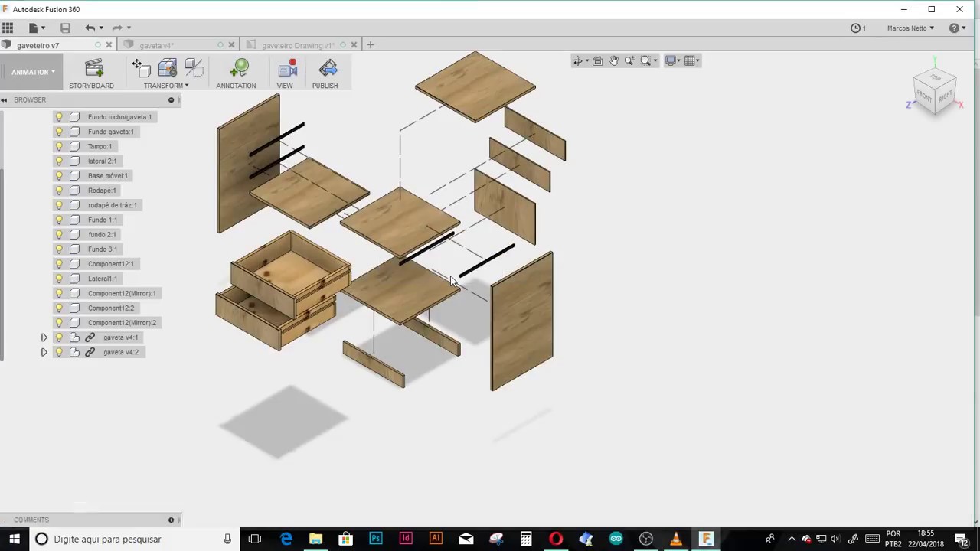Screen dimensions: 980x551
Task: Expand the gaveta v4:1 tree node
Action: pyautogui.click(x=44, y=337)
